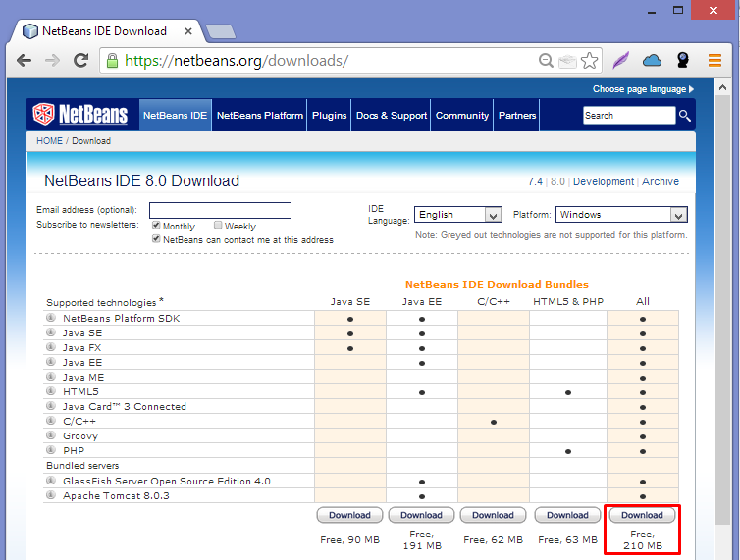Click the browser back arrow
This screenshot has width=740, height=560.
click(24, 61)
